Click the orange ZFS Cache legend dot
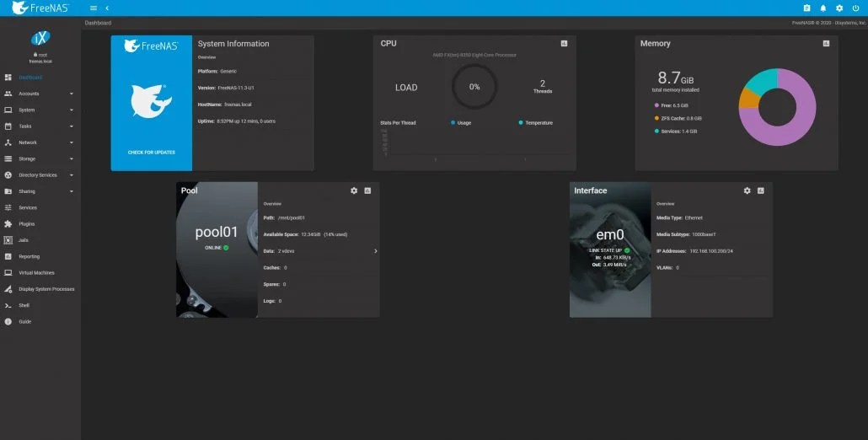 [x=656, y=118]
